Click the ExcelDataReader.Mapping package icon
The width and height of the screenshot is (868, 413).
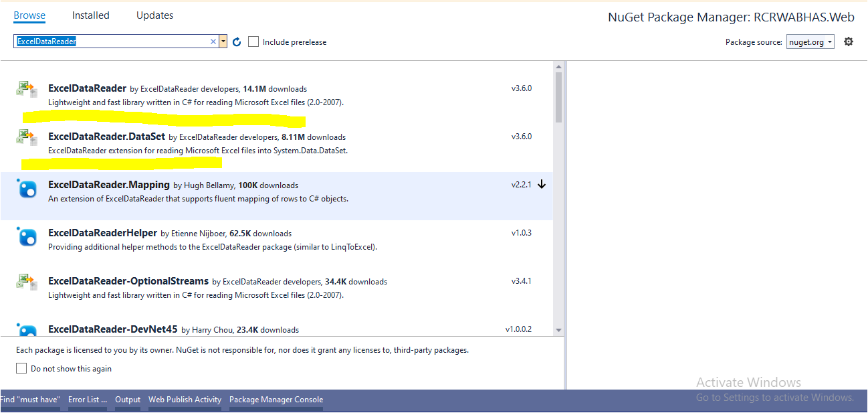(x=27, y=188)
